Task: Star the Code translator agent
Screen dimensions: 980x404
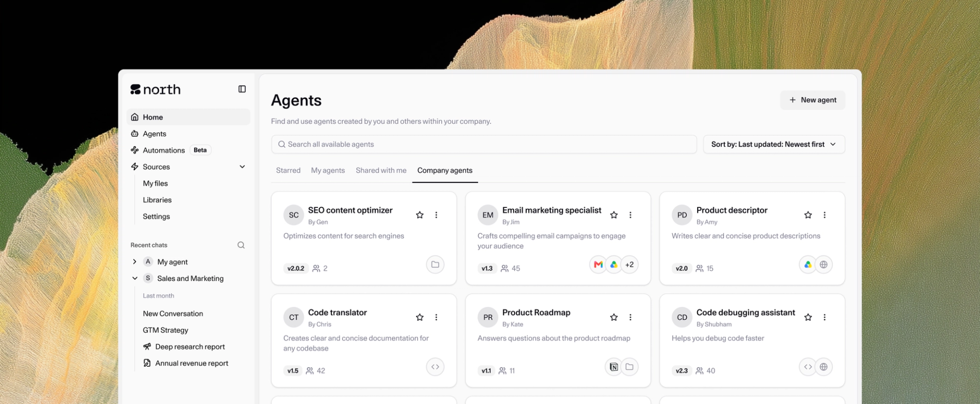Action: [420, 317]
